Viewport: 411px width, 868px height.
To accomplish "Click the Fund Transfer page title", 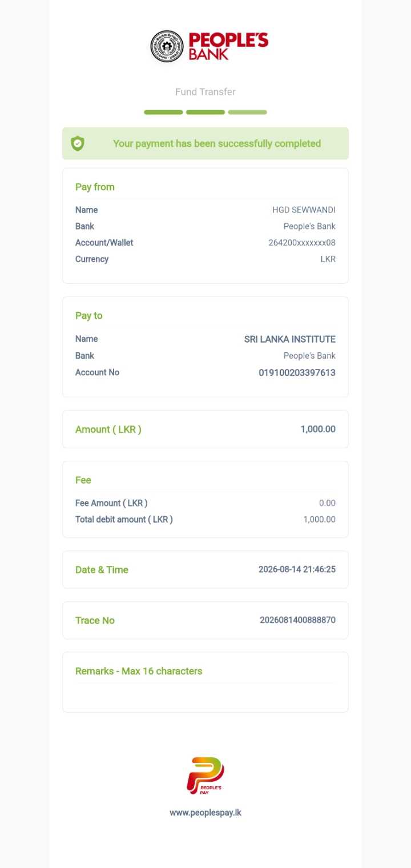I will (x=205, y=92).
